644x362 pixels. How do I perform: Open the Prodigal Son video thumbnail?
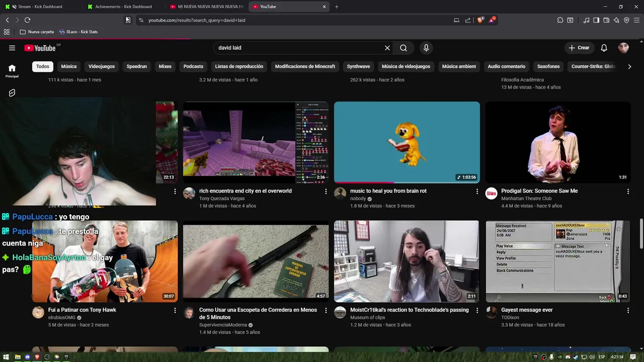tap(557, 142)
